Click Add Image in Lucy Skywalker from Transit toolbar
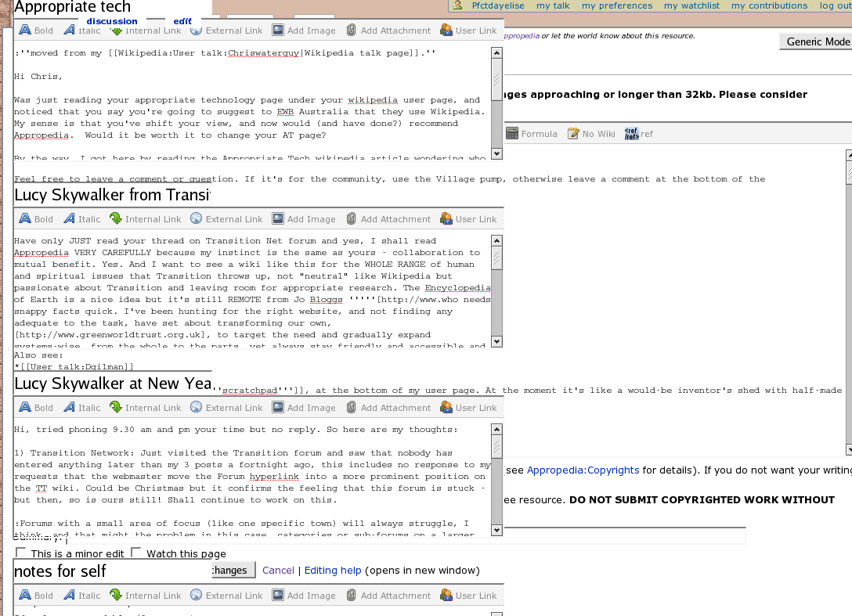The width and height of the screenshot is (852, 616). (278, 219)
